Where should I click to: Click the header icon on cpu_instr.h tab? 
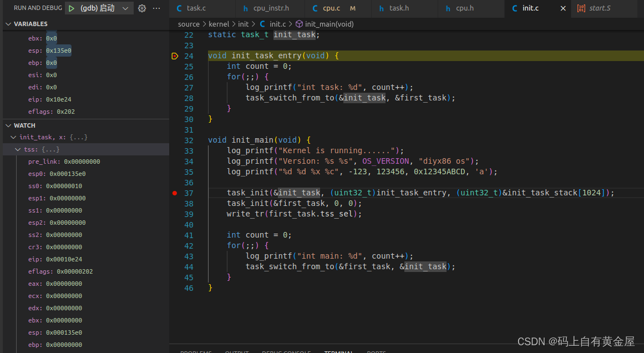tap(246, 8)
